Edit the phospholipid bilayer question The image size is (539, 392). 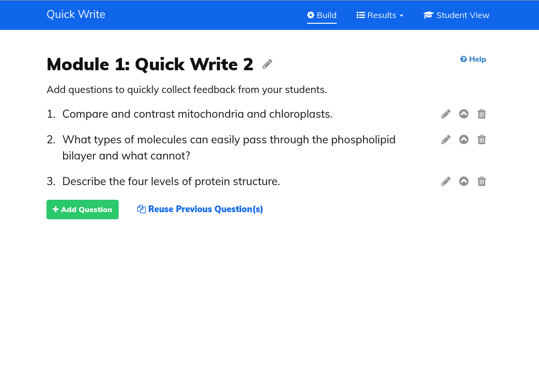(x=446, y=140)
